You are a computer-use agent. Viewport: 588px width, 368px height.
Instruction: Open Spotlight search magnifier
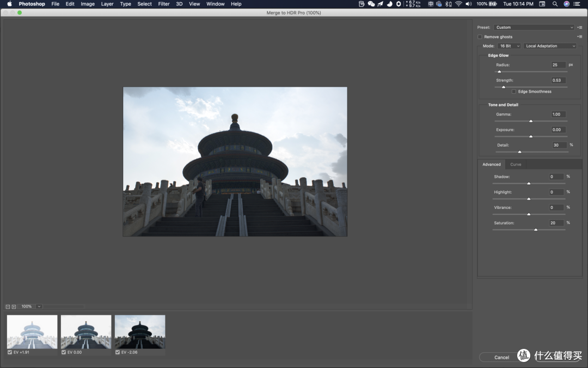click(555, 4)
